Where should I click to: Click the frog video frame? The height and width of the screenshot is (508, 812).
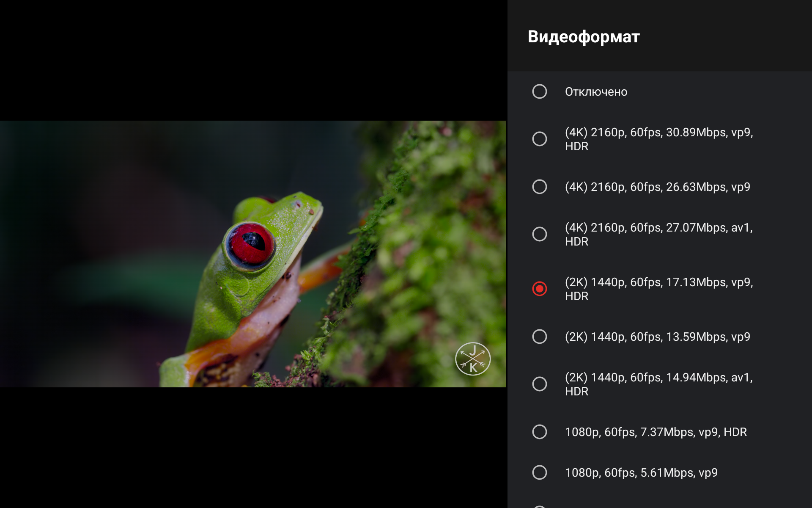(x=253, y=254)
